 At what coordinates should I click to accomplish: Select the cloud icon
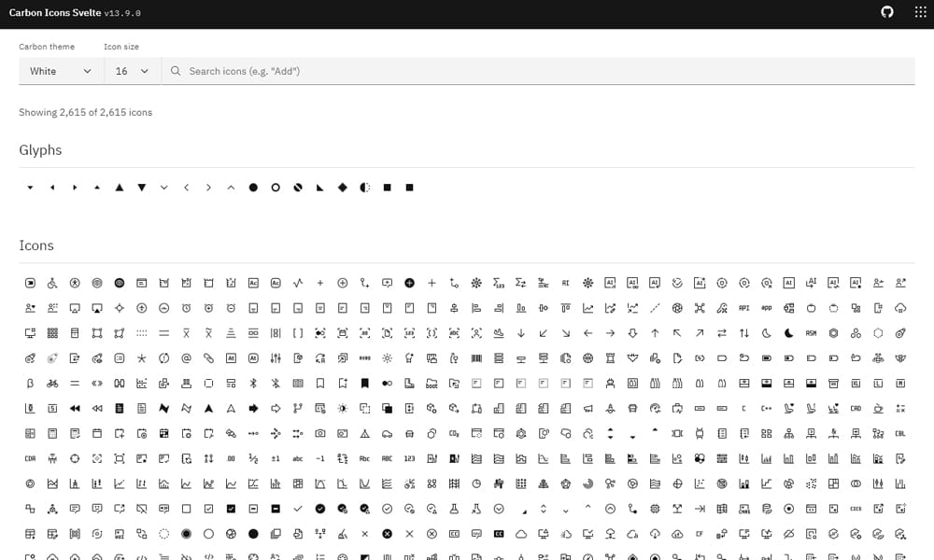(x=521, y=534)
